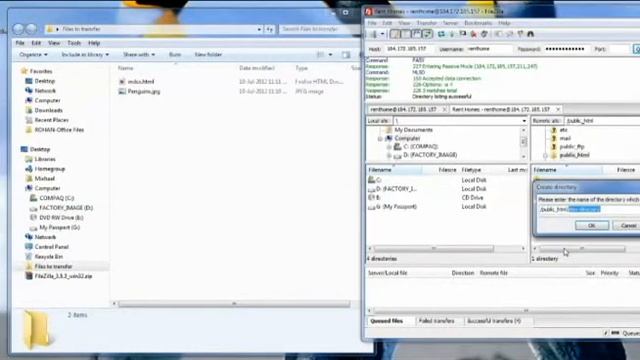Toggle directory comparison
Image resolution: width=640 pixels, height=360 pixels.
tap(509, 34)
